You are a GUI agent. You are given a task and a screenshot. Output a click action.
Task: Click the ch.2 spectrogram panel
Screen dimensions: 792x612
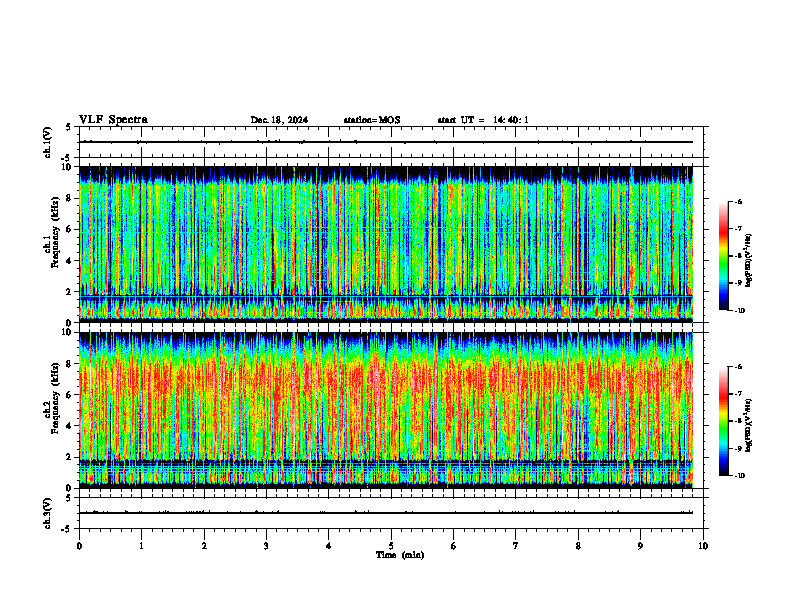coord(386,410)
